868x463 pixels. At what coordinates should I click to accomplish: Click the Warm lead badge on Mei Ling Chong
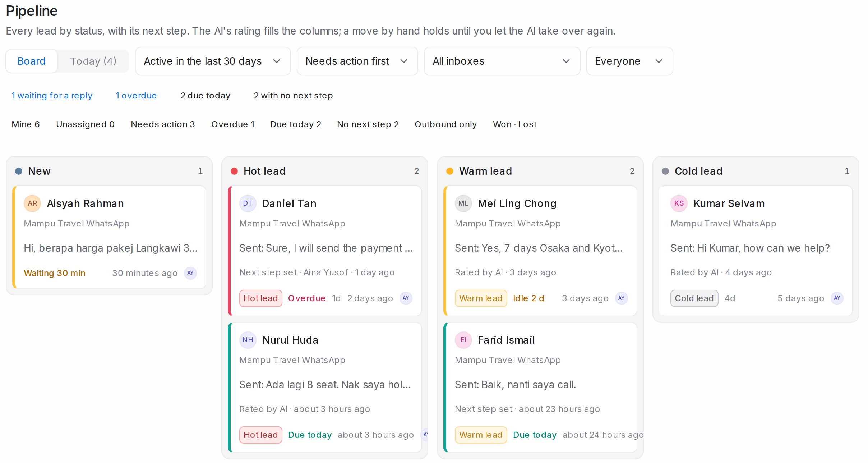[x=481, y=298]
